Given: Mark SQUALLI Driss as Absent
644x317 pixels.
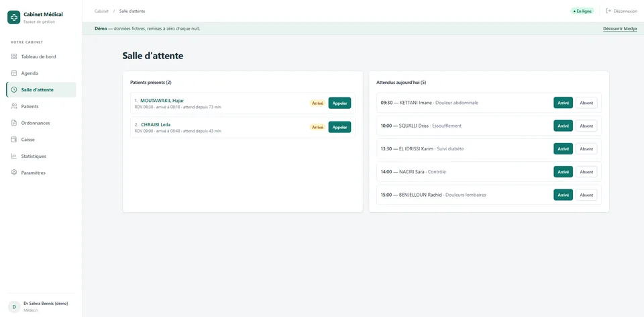Looking at the screenshot, I should (586, 126).
